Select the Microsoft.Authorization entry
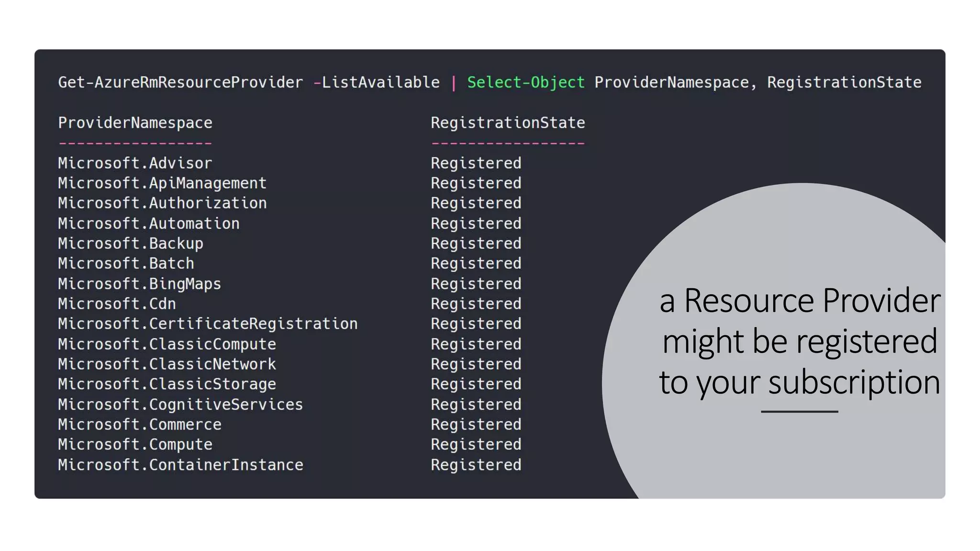 pyautogui.click(x=162, y=203)
